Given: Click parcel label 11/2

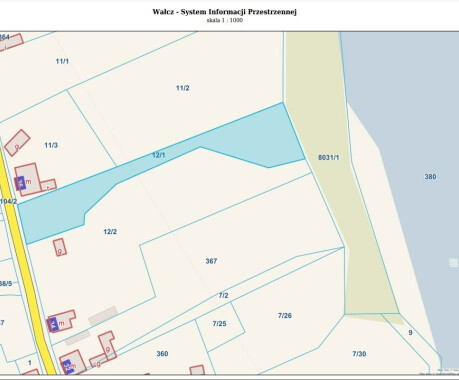Looking at the screenshot, I should tap(183, 88).
